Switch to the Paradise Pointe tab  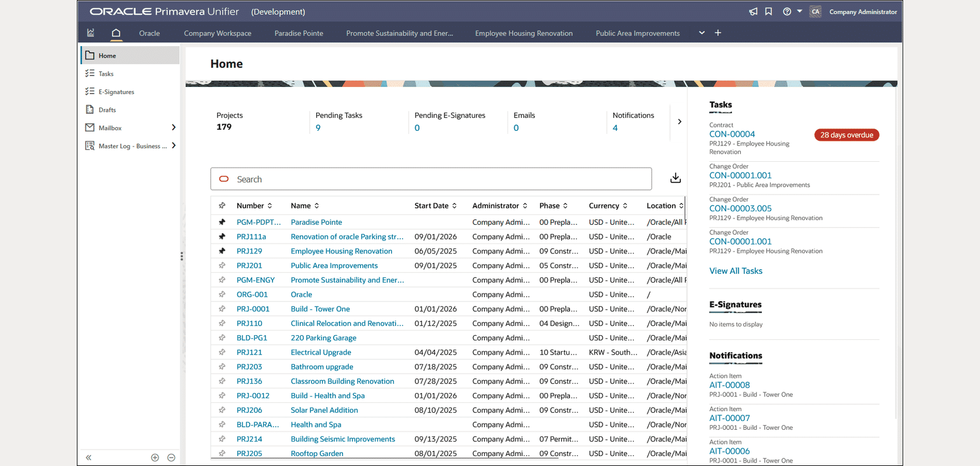click(x=299, y=33)
